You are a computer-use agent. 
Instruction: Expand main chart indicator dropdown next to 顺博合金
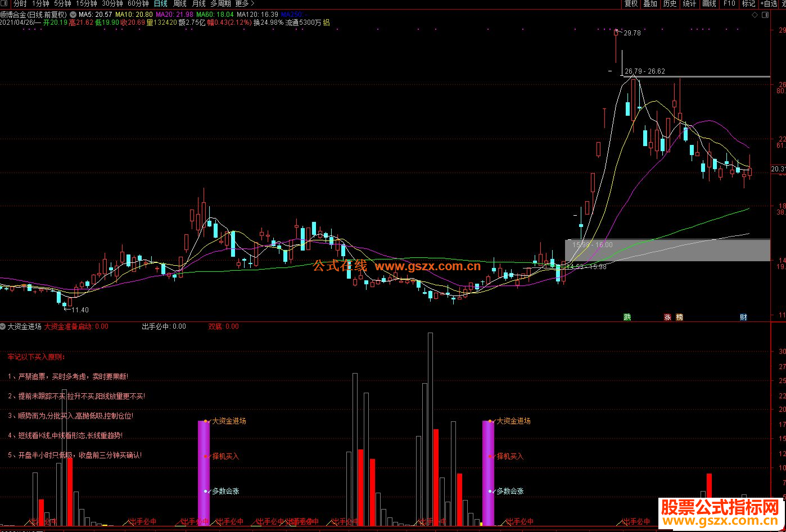(73, 14)
